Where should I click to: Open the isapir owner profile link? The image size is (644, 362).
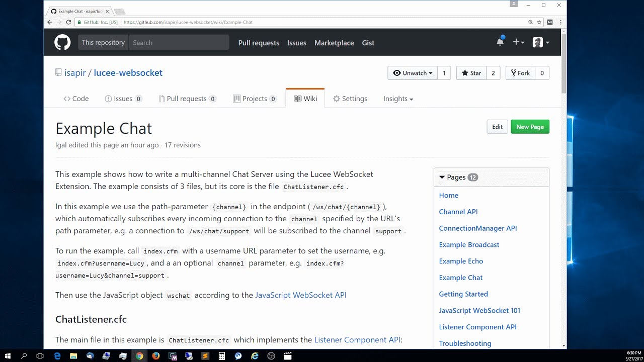point(75,73)
